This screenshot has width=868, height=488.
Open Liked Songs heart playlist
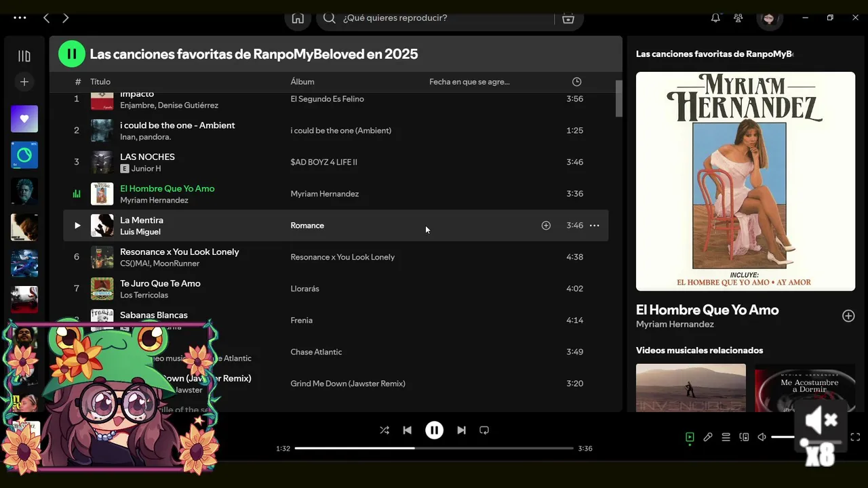24,119
